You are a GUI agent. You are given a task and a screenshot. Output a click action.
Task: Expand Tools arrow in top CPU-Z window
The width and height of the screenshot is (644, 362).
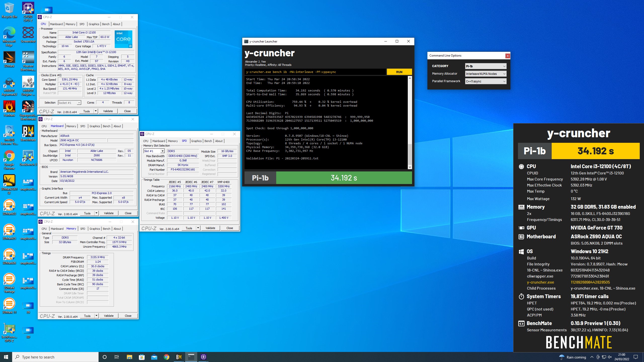96,111
